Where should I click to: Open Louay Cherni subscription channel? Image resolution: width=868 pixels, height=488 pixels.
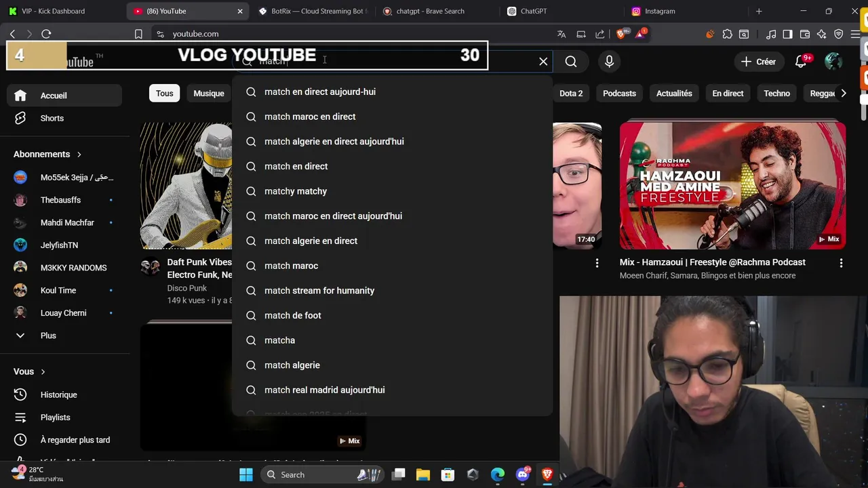coord(64,313)
